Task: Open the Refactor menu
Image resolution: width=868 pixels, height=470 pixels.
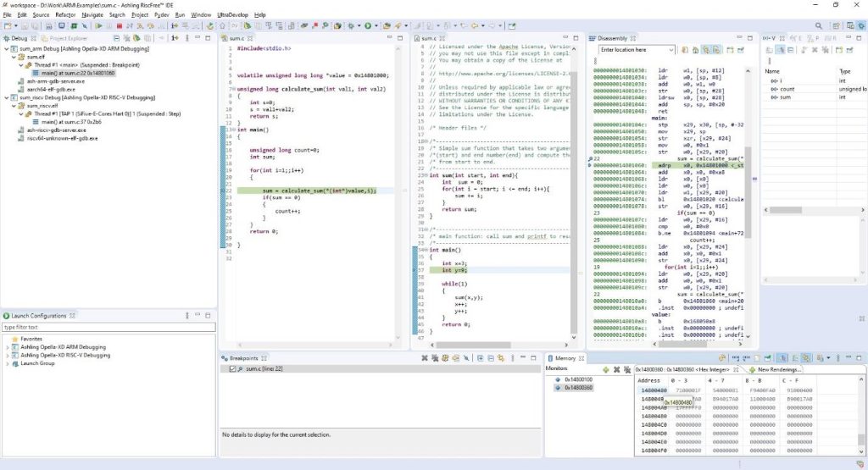Action: (65, 15)
